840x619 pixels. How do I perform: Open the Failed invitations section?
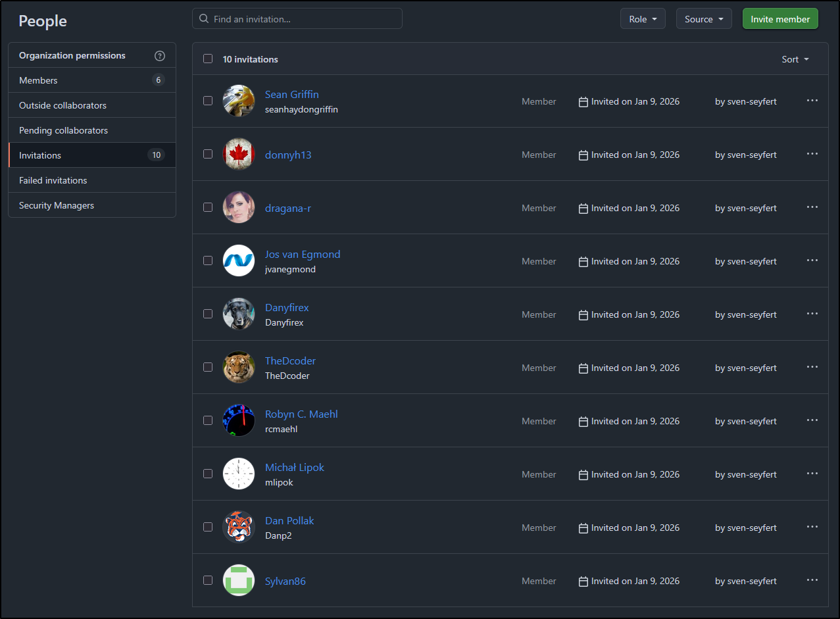[53, 180]
